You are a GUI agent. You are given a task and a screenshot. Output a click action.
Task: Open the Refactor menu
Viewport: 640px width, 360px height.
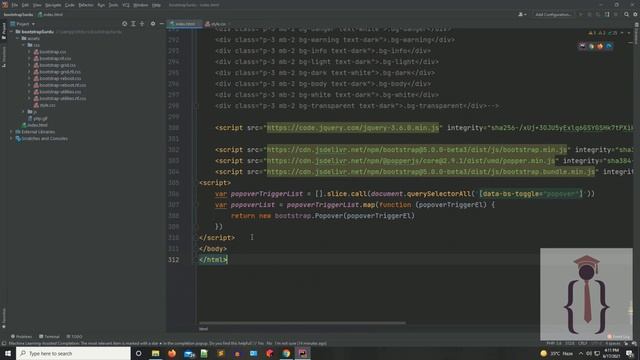(86, 5)
